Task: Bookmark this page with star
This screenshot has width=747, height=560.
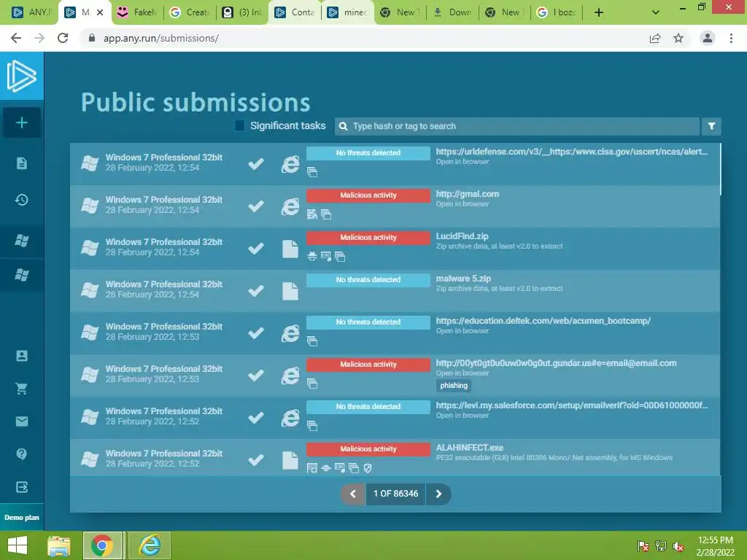Action: (x=678, y=38)
